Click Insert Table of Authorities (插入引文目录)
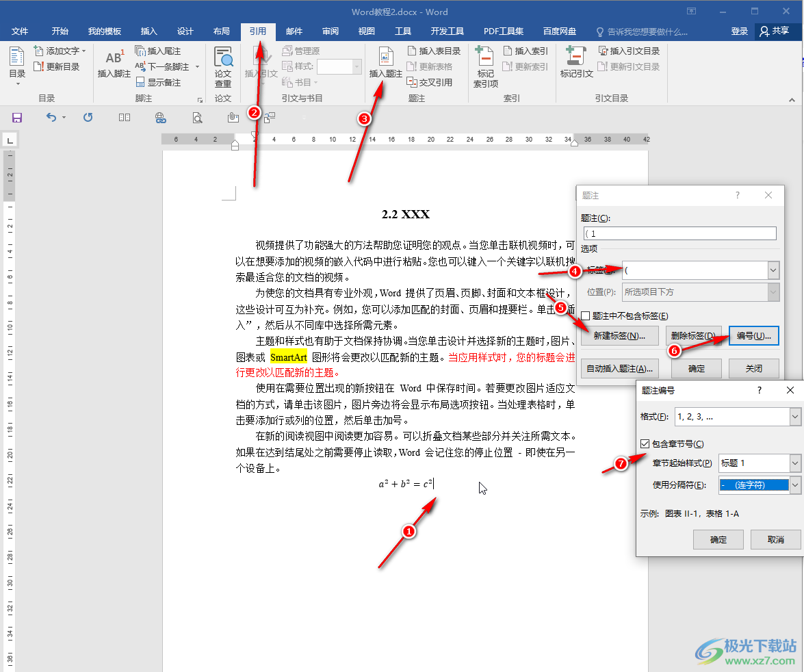Screen dimensions: 804x672 629,51
